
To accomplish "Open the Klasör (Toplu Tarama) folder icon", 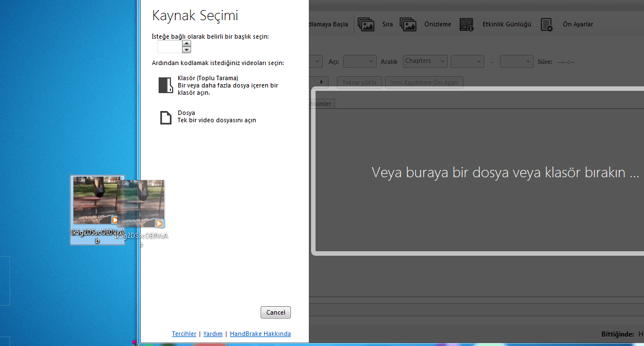I will (165, 85).
